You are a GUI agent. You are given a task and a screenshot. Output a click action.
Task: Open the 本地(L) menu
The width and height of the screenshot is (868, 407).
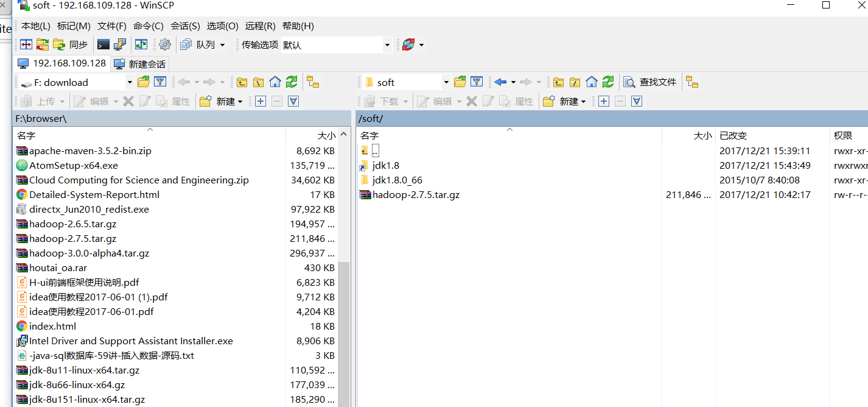click(x=36, y=26)
